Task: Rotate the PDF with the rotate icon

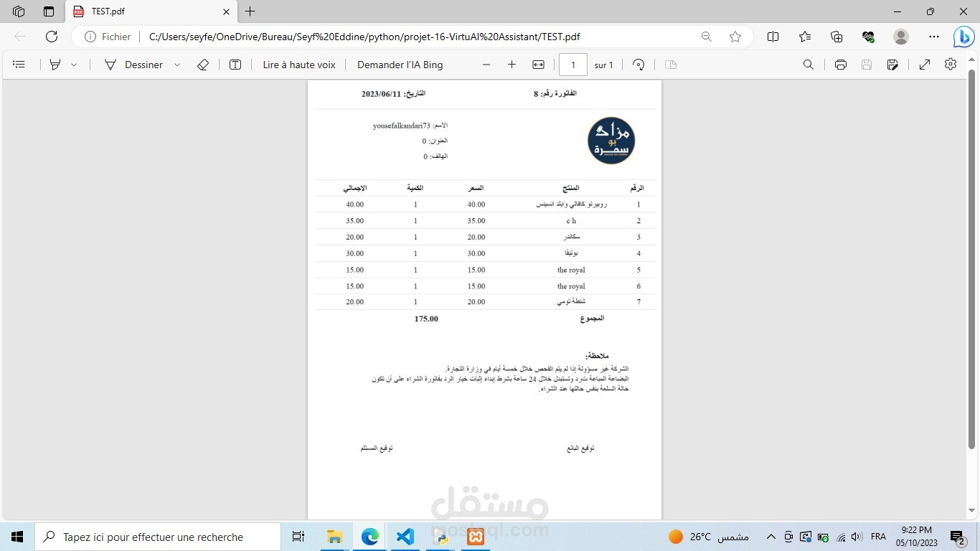Action: click(639, 65)
